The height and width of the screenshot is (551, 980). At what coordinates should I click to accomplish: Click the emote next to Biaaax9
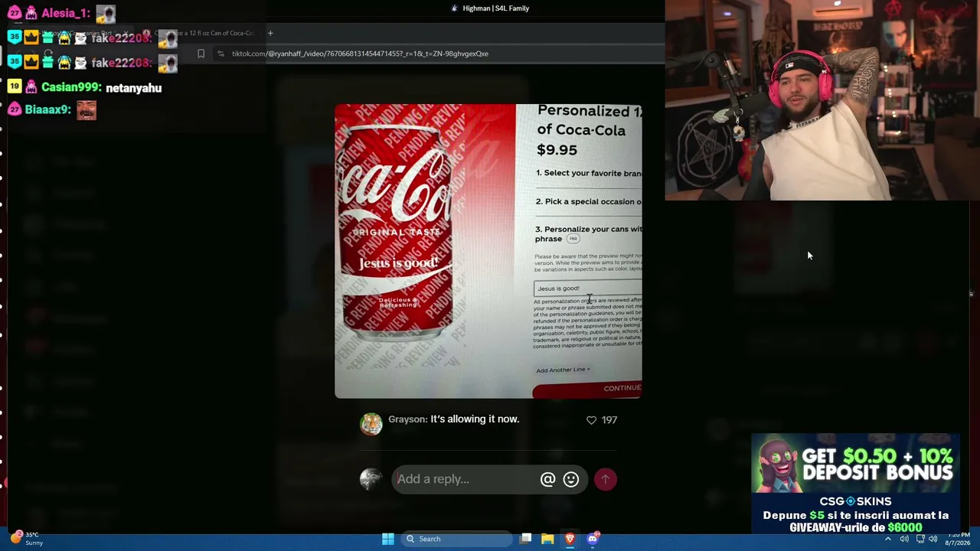(87, 110)
